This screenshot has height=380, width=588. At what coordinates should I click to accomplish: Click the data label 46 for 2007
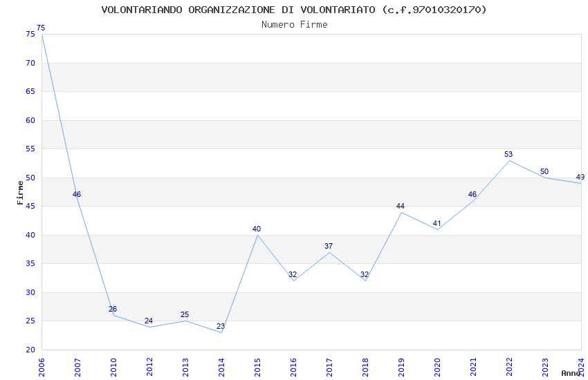(77, 194)
